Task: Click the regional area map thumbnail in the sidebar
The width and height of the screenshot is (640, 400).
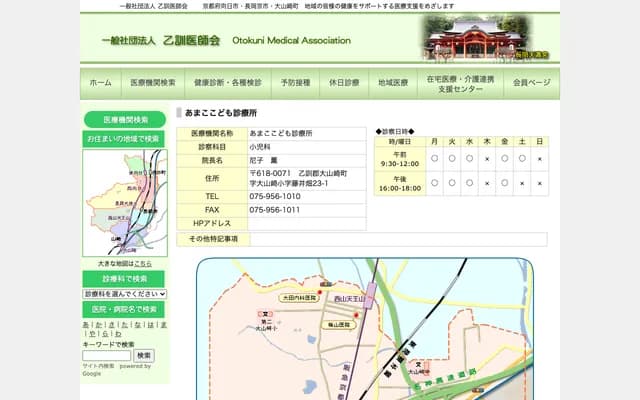Action: point(124,202)
